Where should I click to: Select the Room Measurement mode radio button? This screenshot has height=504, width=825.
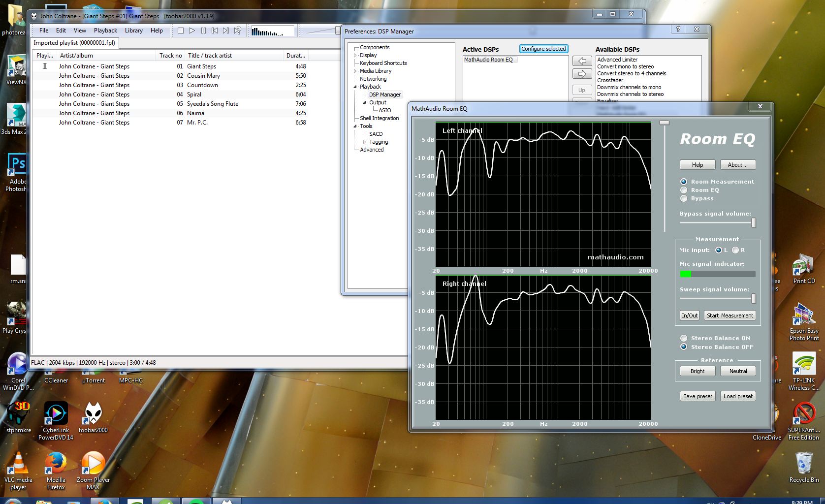684,182
